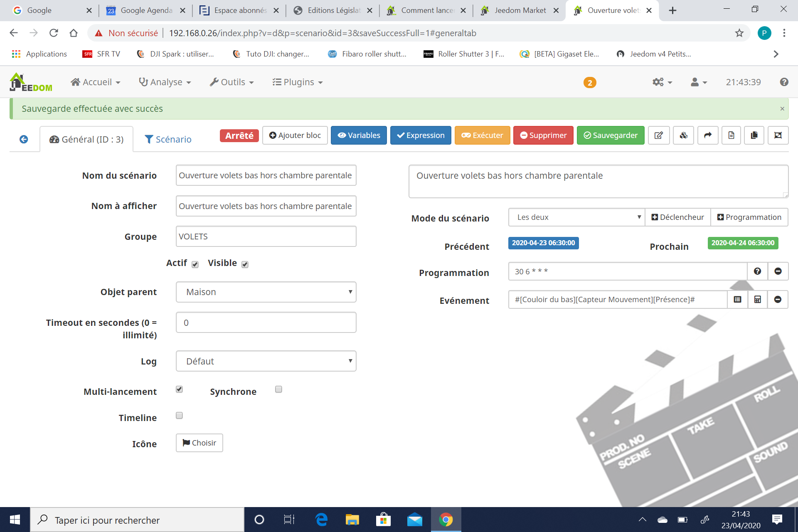Click the question mark beside Programmation field
The width and height of the screenshot is (798, 532).
(x=757, y=271)
